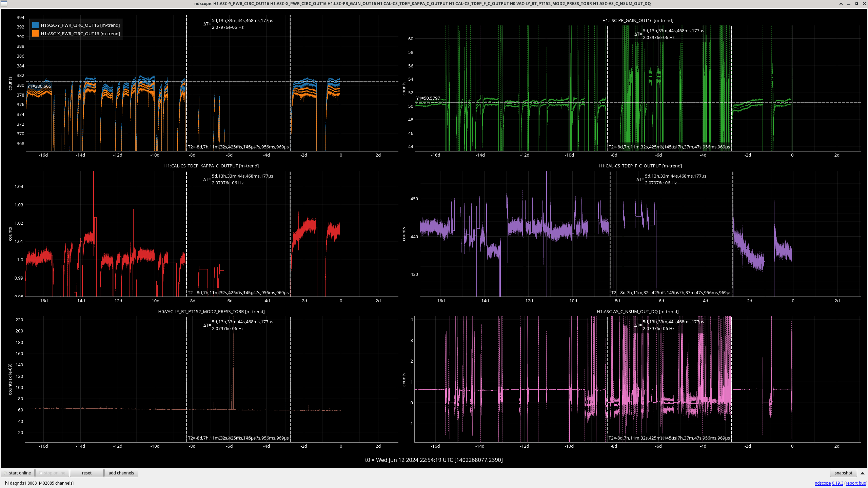Open the report bug link

(856, 483)
